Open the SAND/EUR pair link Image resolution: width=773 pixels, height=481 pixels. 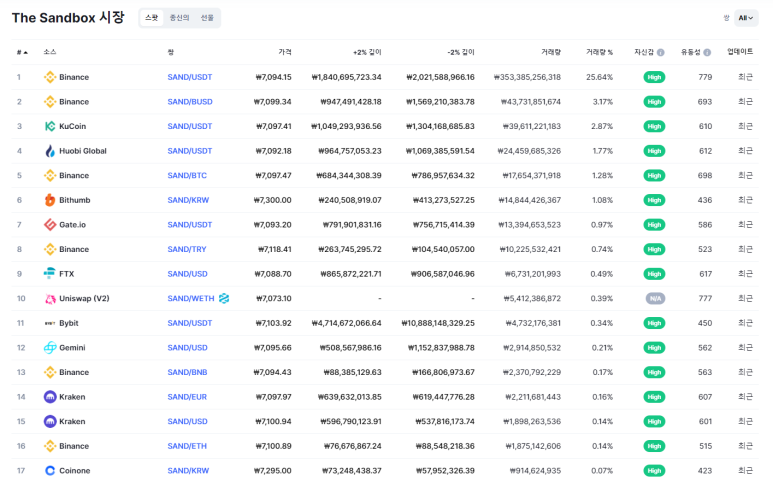point(187,397)
